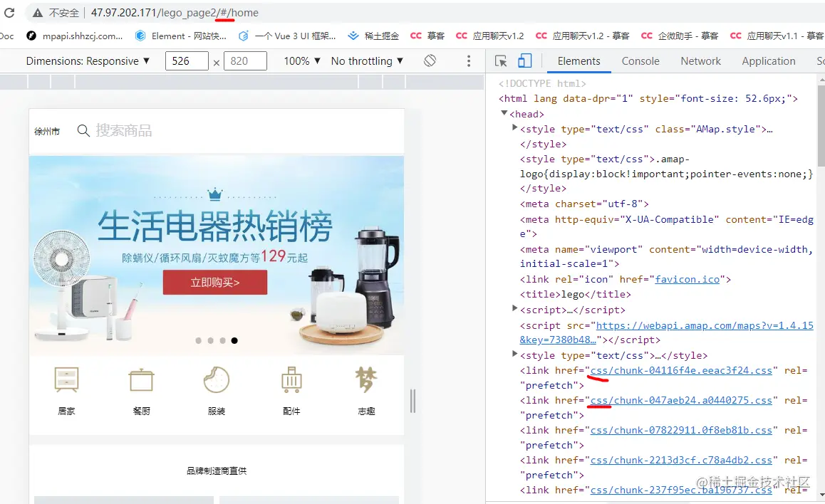This screenshot has height=504, width=825.
Task: Open the No throttling dropdown
Action: click(x=367, y=61)
